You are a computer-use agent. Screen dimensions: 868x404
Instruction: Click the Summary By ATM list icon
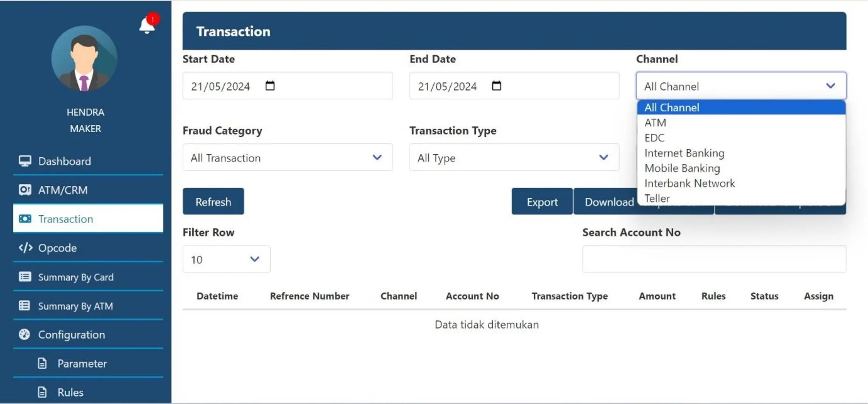tap(24, 306)
